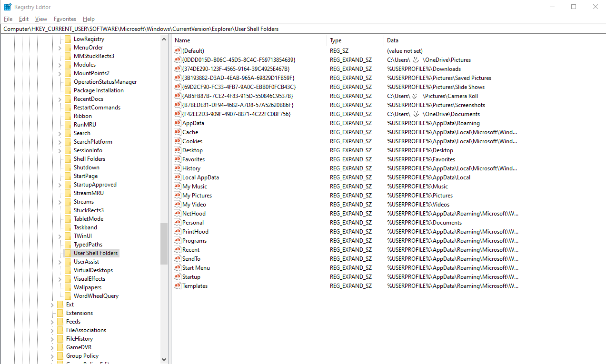Click folder icon of Wallpapers key

68,287
